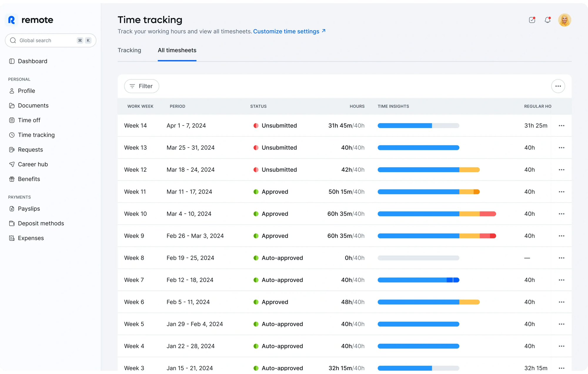Open Customize time settings link
The height and width of the screenshot is (374, 588).
pos(287,31)
